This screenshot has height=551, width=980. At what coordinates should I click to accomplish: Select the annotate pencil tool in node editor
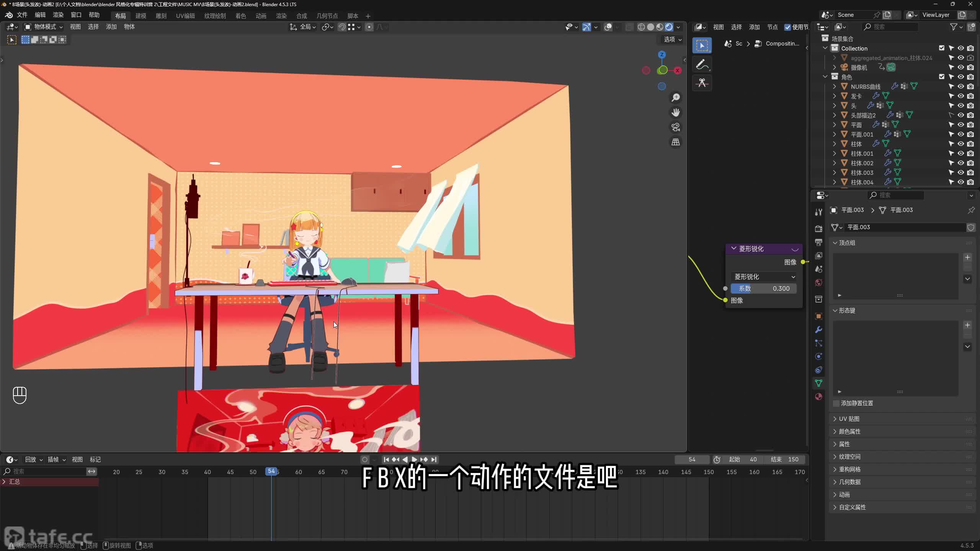[x=702, y=65]
